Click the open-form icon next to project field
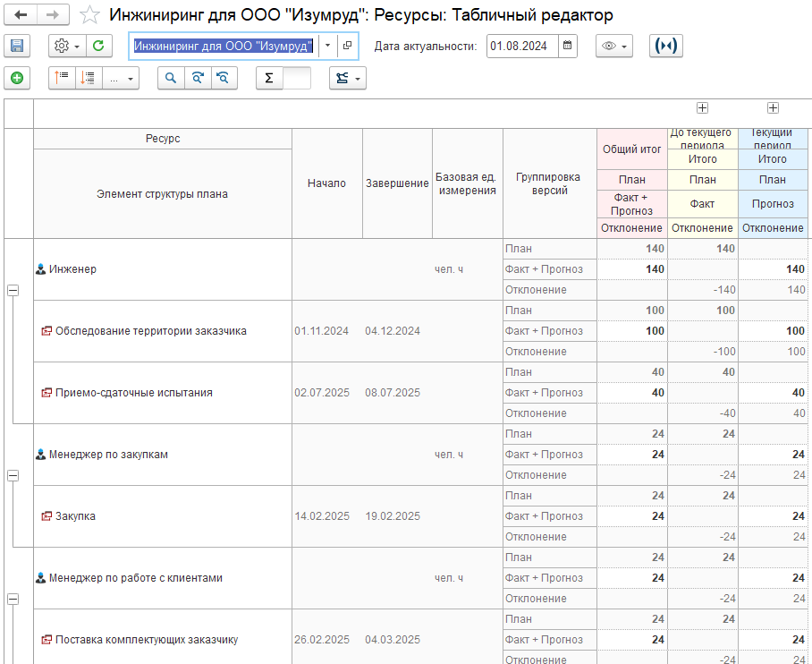Screen dimensions: 812x664 point(347,46)
